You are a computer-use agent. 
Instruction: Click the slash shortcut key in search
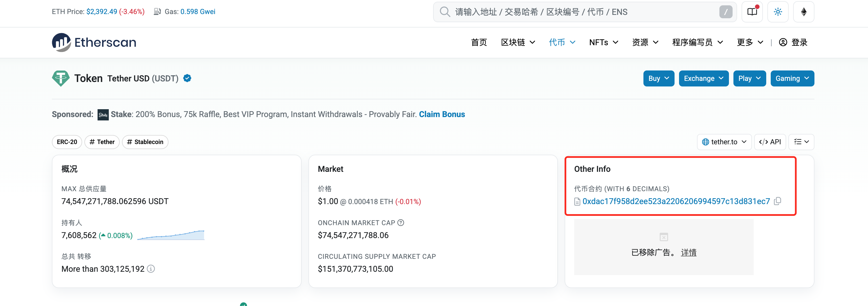click(x=726, y=12)
